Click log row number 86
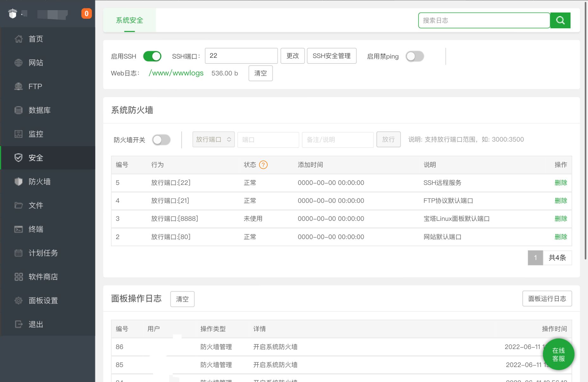Image resolution: width=588 pixels, height=382 pixels. tap(119, 347)
